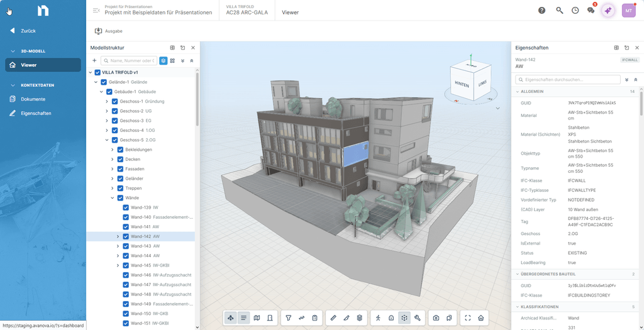Screen dimensions: 644x330
Task: Toggle the Fassaden checkbox
Action: pyautogui.click(x=120, y=168)
